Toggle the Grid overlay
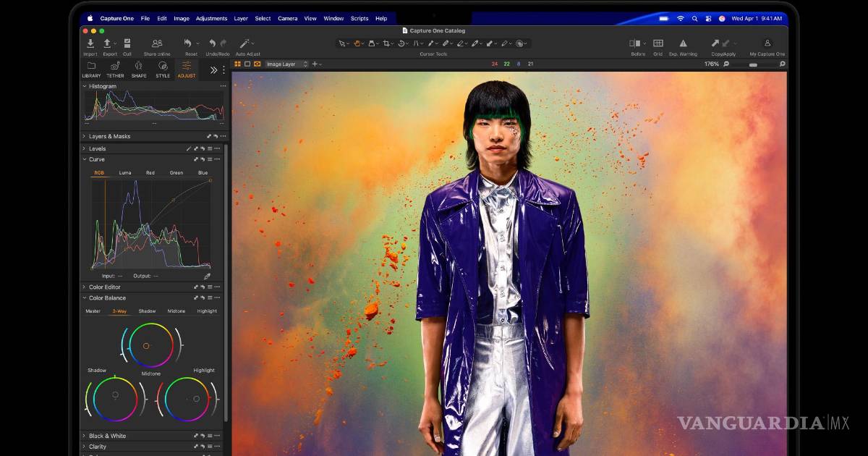The image size is (868, 456). pos(658,44)
